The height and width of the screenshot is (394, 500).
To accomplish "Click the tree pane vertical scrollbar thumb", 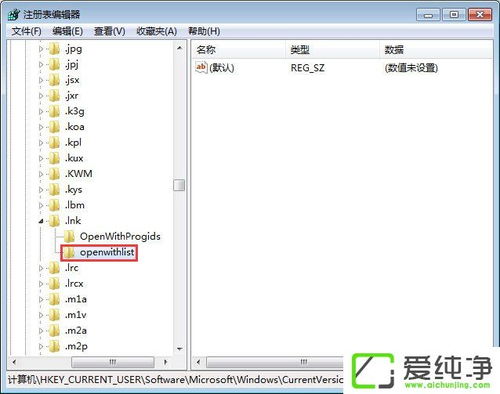I will coord(179,185).
